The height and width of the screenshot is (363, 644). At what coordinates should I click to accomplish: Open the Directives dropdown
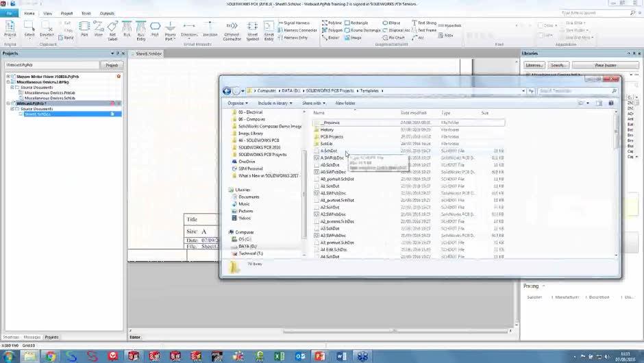pos(189,30)
